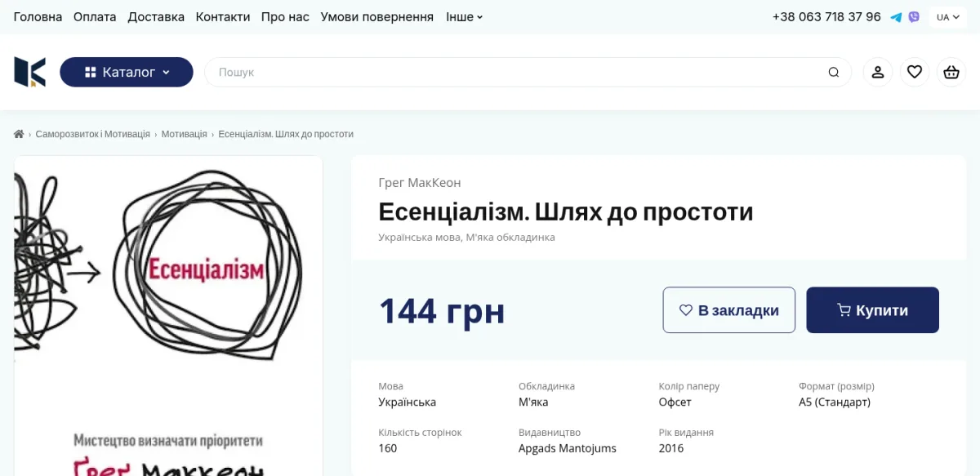The height and width of the screenshot is (476, 980).
Task: Click the Рік видання label
Action: [x=686, y=433]
